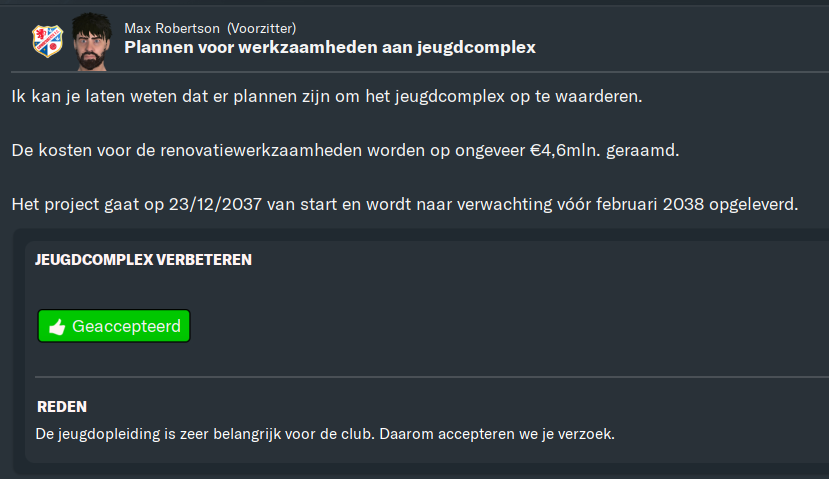Click the (Voorzitter) role label

tap(261, 28)
